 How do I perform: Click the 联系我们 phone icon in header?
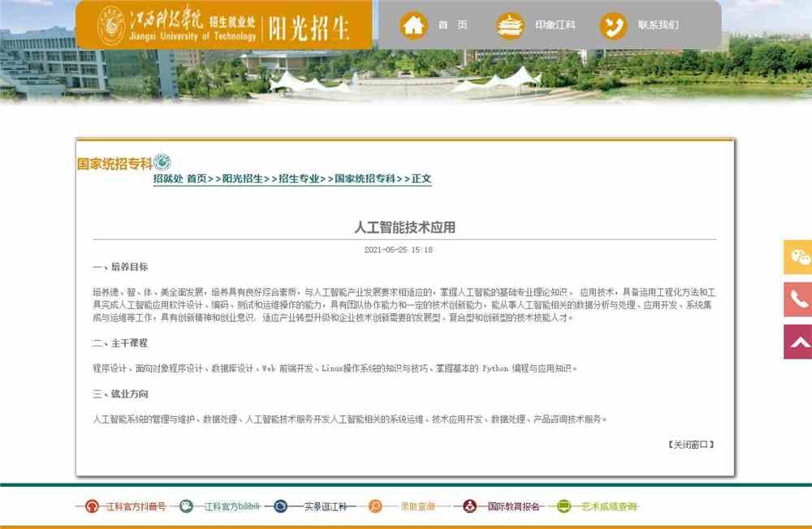point(613,25)
